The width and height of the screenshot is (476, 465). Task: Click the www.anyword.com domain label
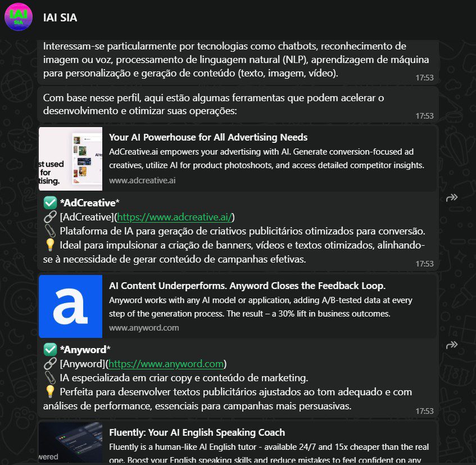144,328
